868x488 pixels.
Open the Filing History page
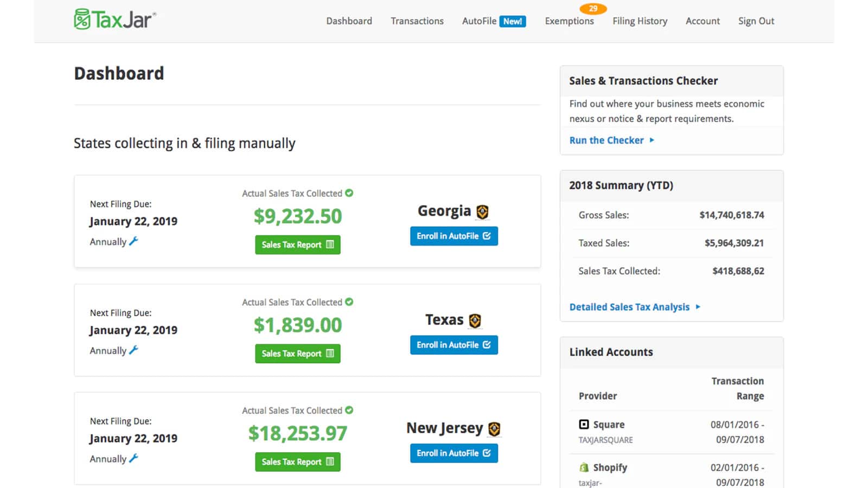[x=640, y=21]
